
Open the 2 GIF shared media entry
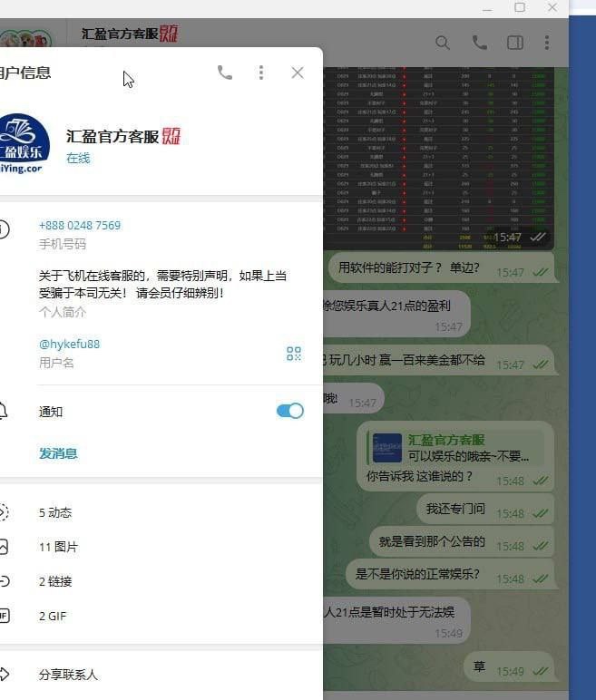[53, 616]
